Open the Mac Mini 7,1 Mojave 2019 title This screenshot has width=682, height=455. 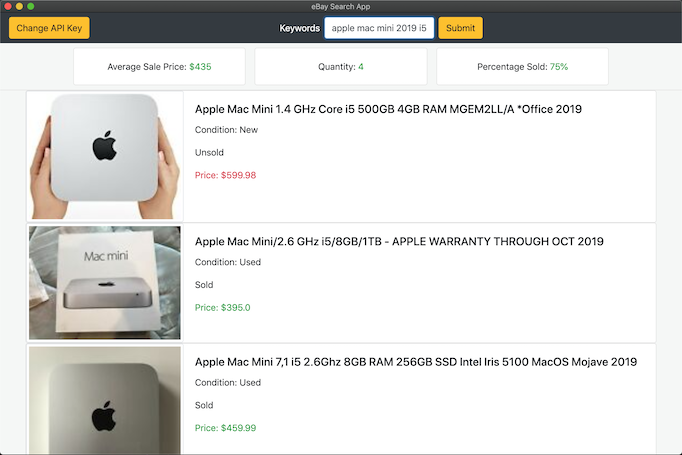[x=416, y=362]
